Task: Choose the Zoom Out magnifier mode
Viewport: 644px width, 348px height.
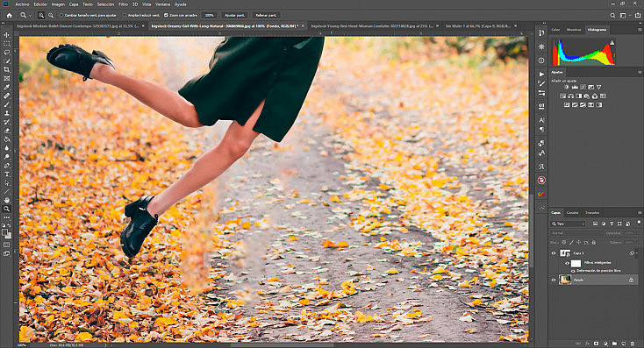Action: (51, 15)
